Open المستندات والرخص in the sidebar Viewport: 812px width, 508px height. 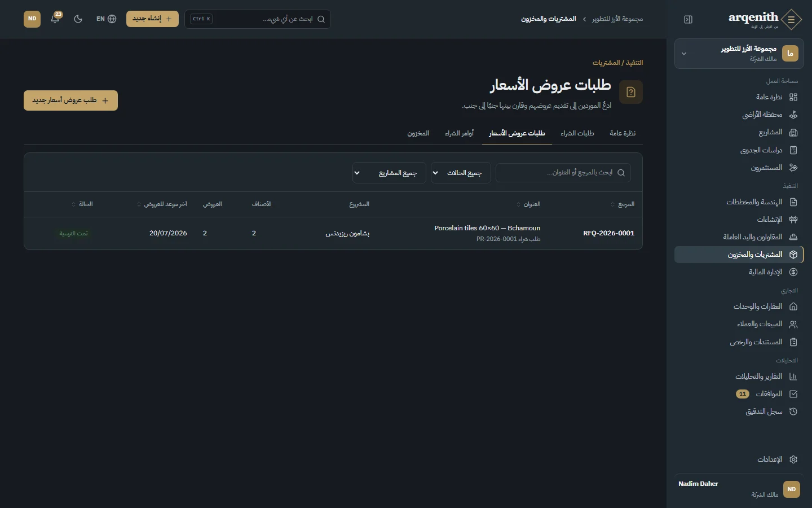tap(739, 342)
